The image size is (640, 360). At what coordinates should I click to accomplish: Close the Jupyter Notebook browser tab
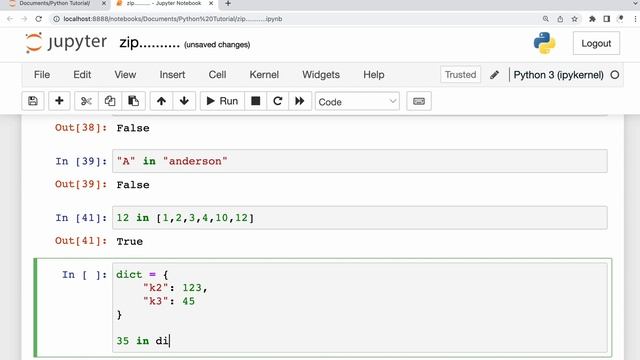click(x=211, y=3)
